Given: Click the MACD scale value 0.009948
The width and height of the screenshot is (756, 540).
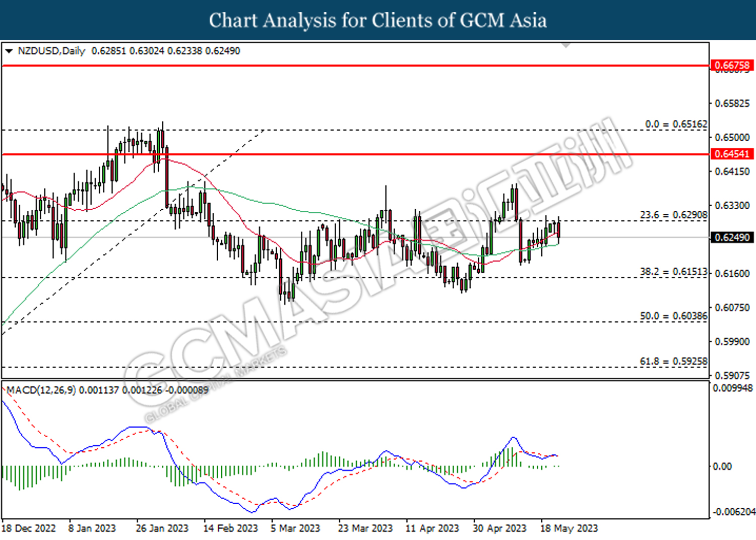Looking at the screenshot, I should 733,388.
